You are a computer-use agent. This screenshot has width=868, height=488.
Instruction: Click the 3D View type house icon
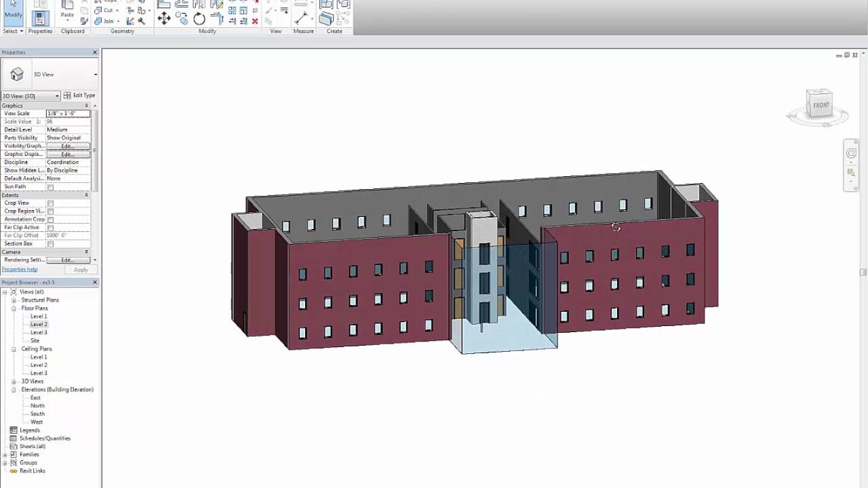tap(17, 75)
